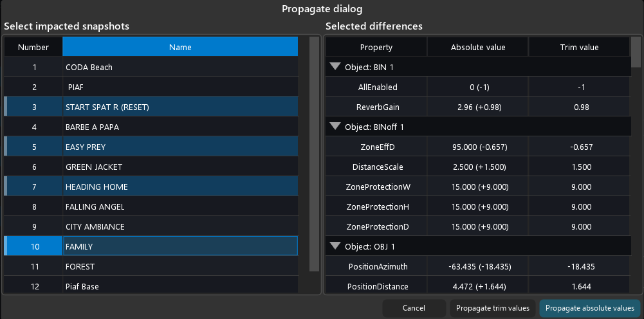The height and width of the screenshot is (319, 644).
Task: Cancel the Propagate dialog
Action: pyautogui.click(x=414, y=308)
